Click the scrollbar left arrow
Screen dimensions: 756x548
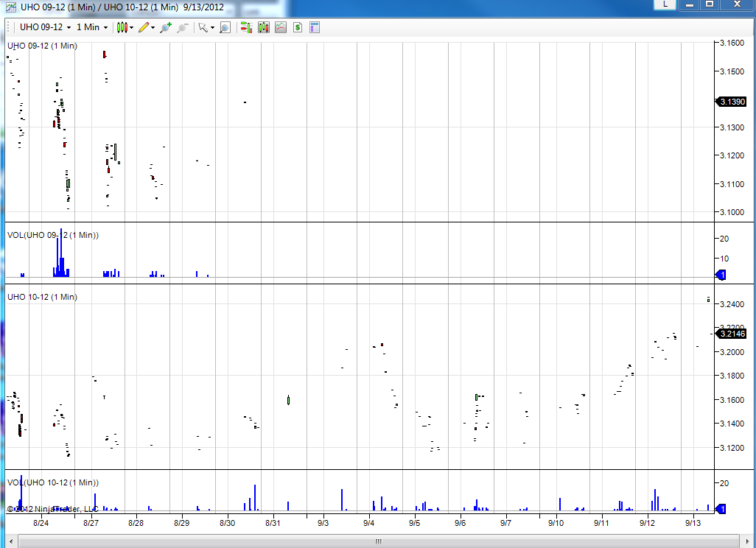[x=11, y=541]
